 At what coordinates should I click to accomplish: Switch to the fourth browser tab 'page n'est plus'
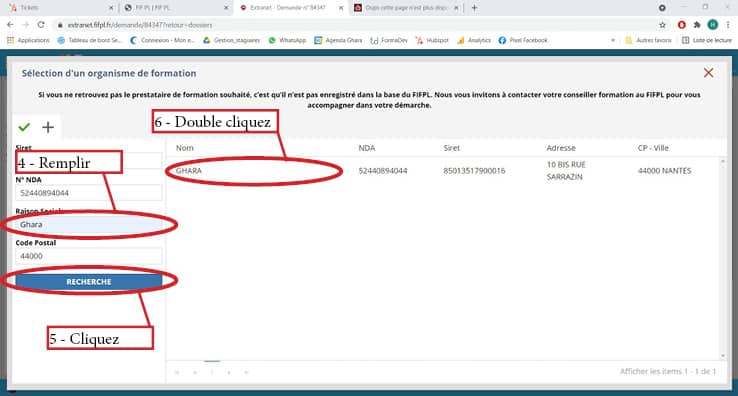tap(405, 8)
